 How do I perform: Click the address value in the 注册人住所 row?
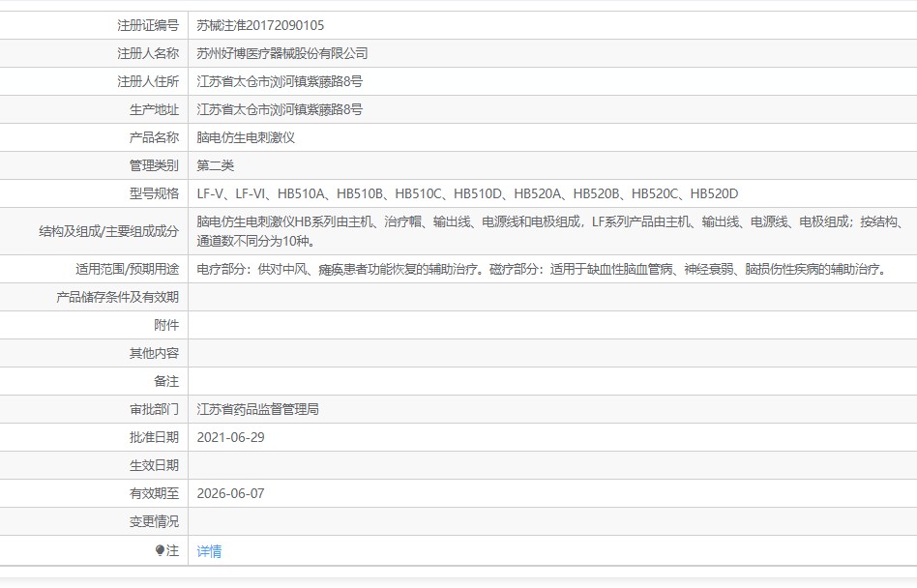tap(280, 81)
